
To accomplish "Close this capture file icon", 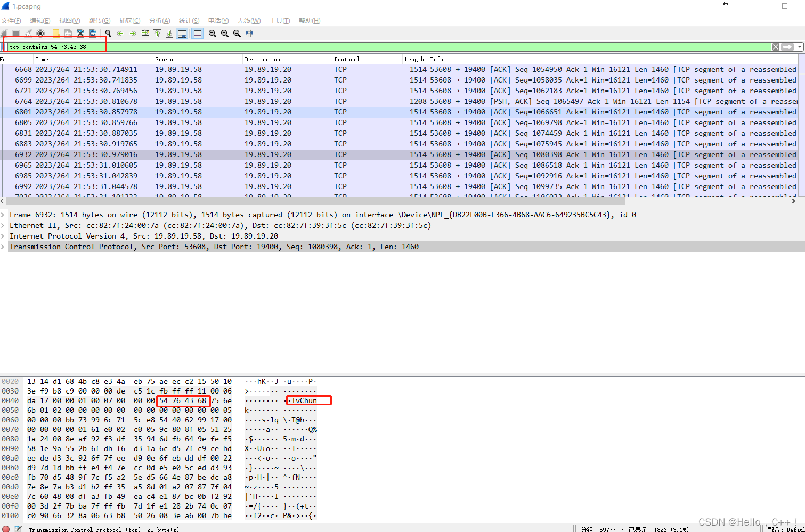I will (80, 34).
